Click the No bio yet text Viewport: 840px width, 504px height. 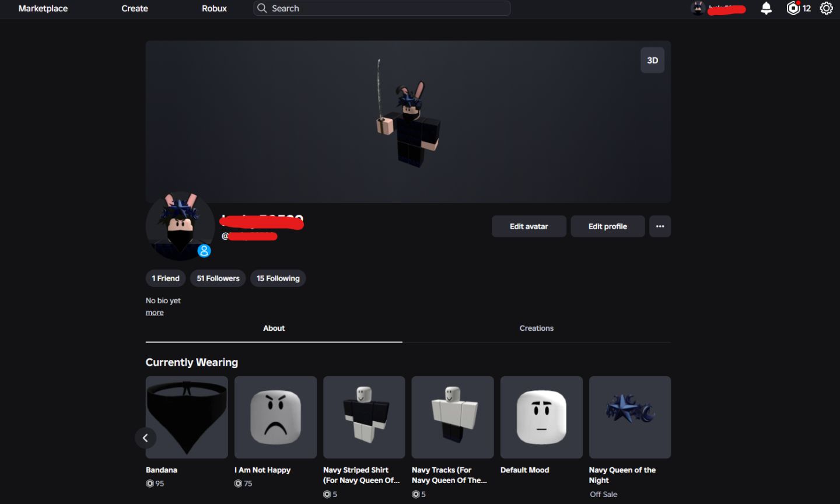pyautogui.click(x=163, y=300)
